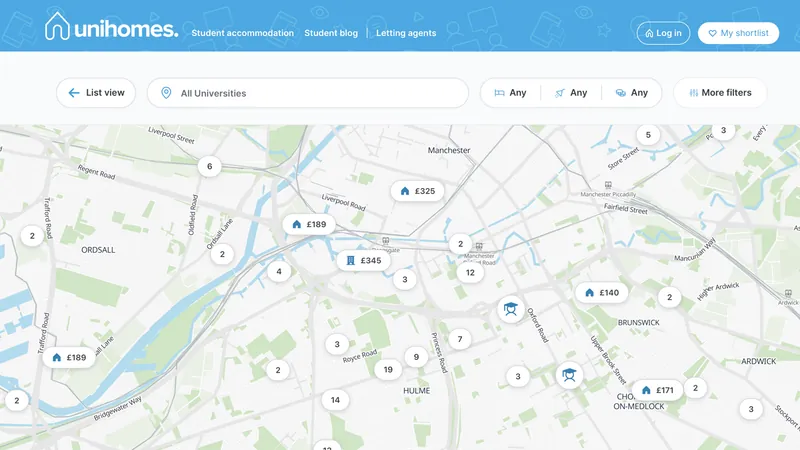Expand the cluster of 12 properties
This screenshot has height=450, width=800.
coord(470,272)
